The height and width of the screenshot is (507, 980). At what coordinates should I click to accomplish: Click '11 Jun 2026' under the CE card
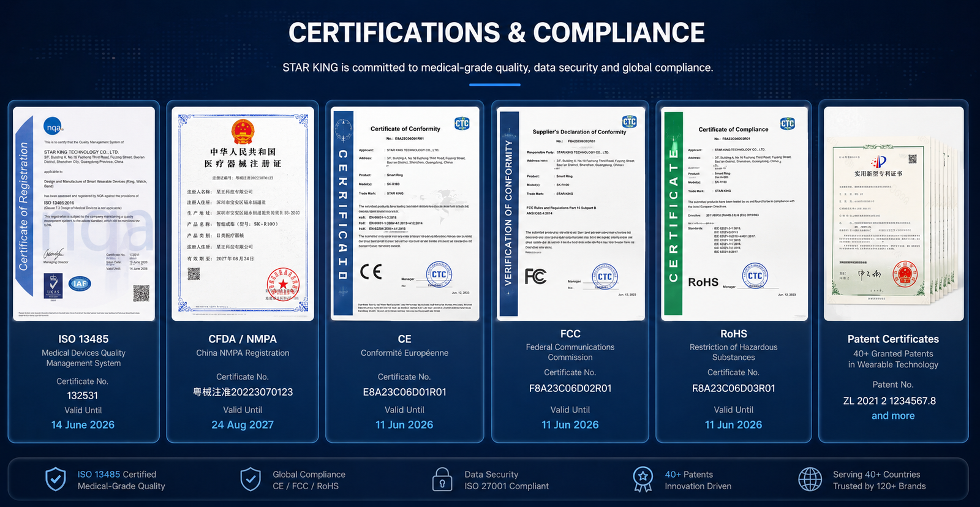(404, 425)
